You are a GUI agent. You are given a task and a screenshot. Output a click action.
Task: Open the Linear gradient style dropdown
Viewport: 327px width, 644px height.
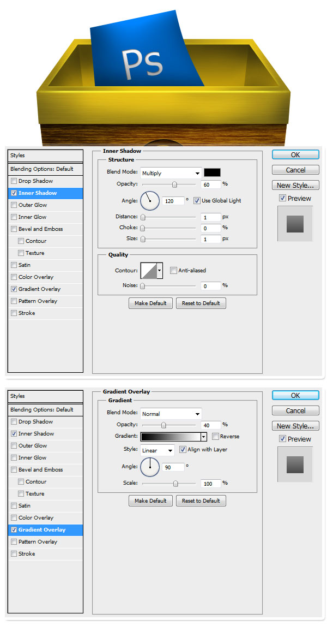point(158,451)
